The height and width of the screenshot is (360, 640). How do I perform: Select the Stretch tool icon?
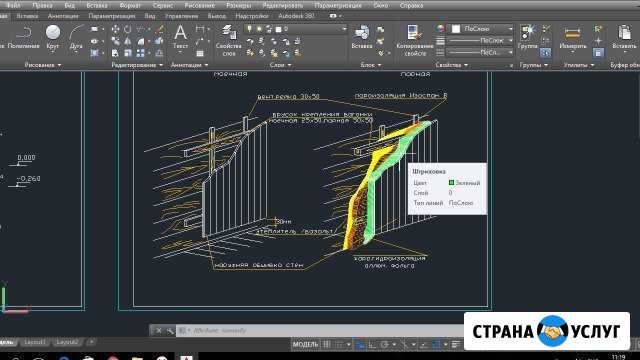pos(116,53)
